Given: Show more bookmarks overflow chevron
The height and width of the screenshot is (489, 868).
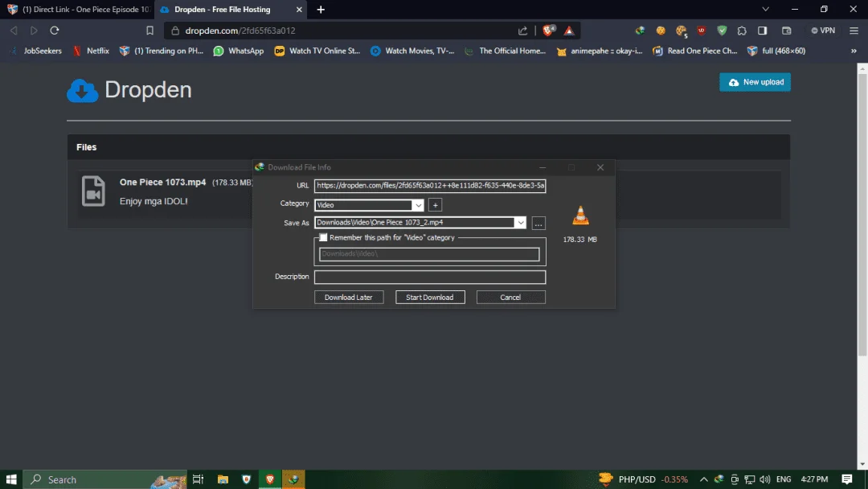Looking at the screenshot, I should coord(854,51).
